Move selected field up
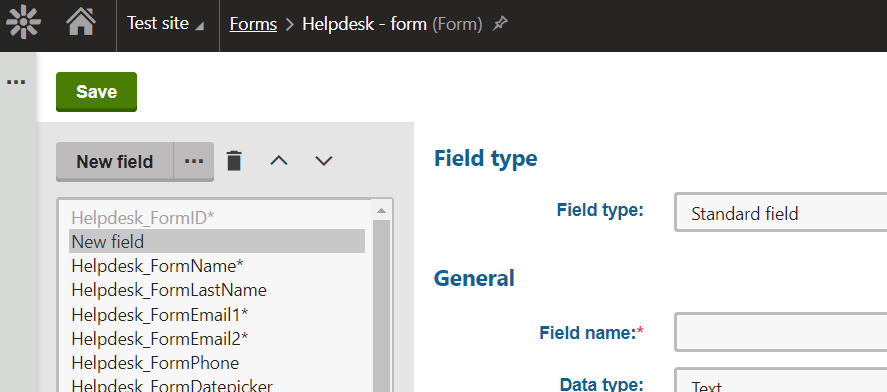 pyautogui.click(x=278, y=161)
